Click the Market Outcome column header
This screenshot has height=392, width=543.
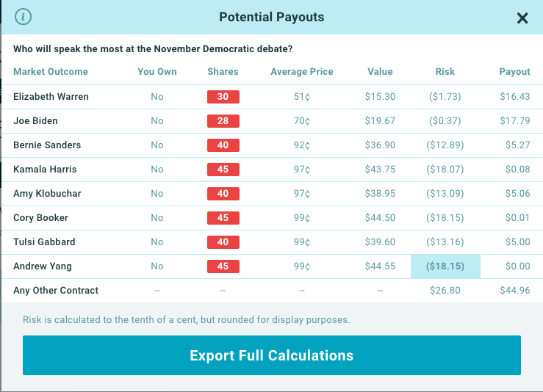pyautogui.click(x=51, y=72)
